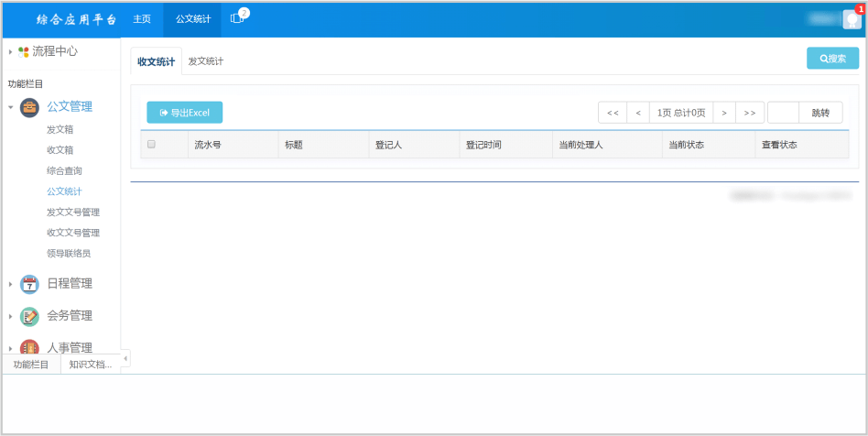Click the 日程管理 calendar icon
This screenshot has height=436, width=868.
click(x=30, y=284)
